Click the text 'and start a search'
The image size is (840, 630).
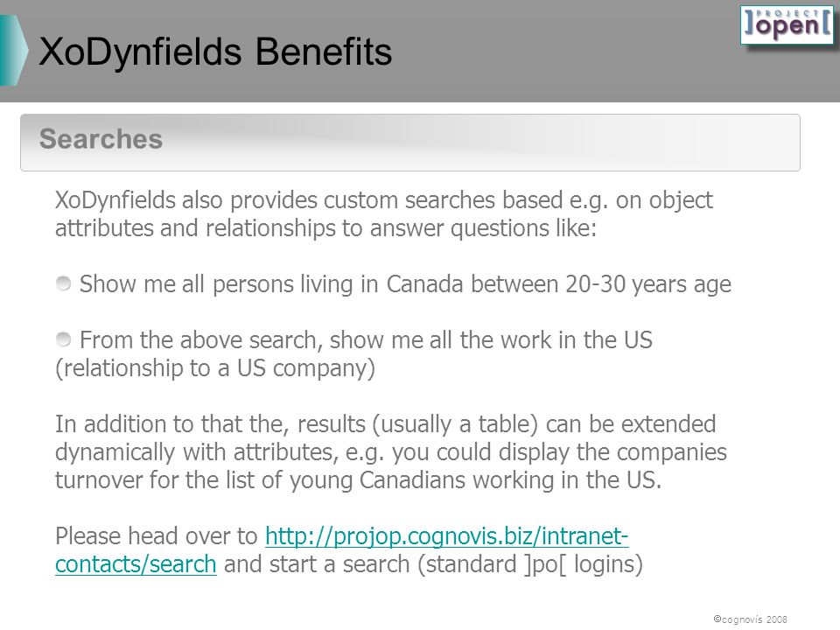tap(317, 564)
